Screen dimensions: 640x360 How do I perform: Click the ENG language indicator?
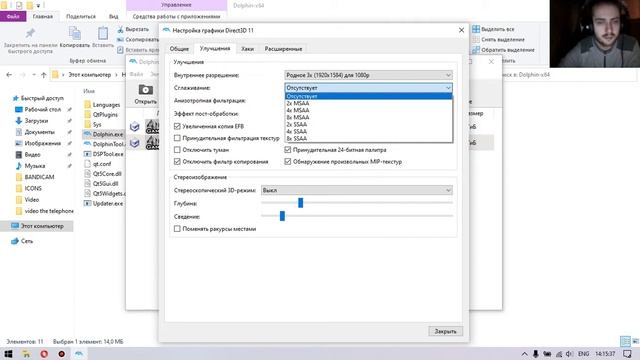[x=584, y=354]
